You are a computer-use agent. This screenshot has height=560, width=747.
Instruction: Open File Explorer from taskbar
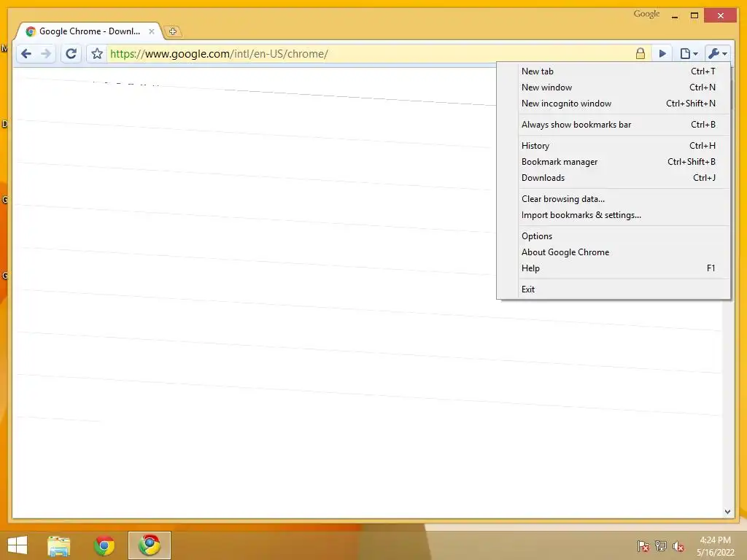58,545
